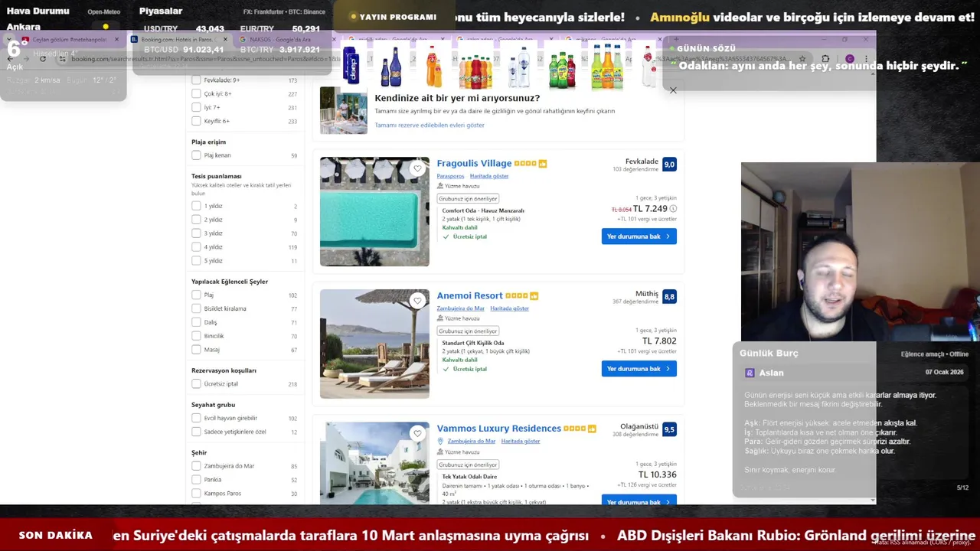Check 'Sadece yetişkinlere özel' filter
980x551 pixels.
(196, 432)
